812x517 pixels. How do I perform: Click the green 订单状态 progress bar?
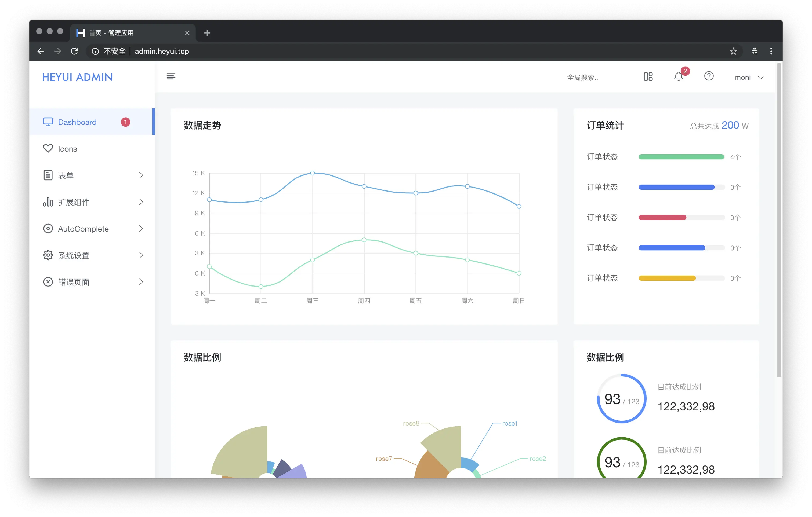click(x=681, y=157)
